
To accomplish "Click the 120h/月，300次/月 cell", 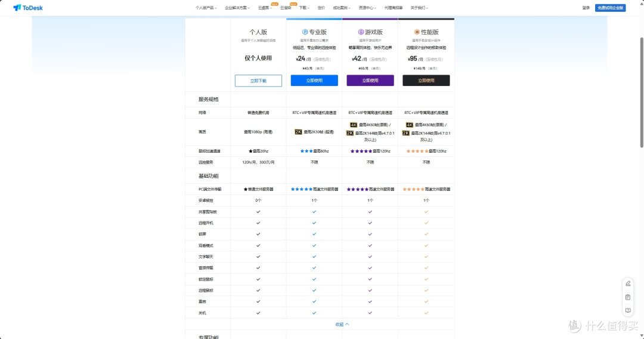I will pyautogui.click(x=258, y=162).
